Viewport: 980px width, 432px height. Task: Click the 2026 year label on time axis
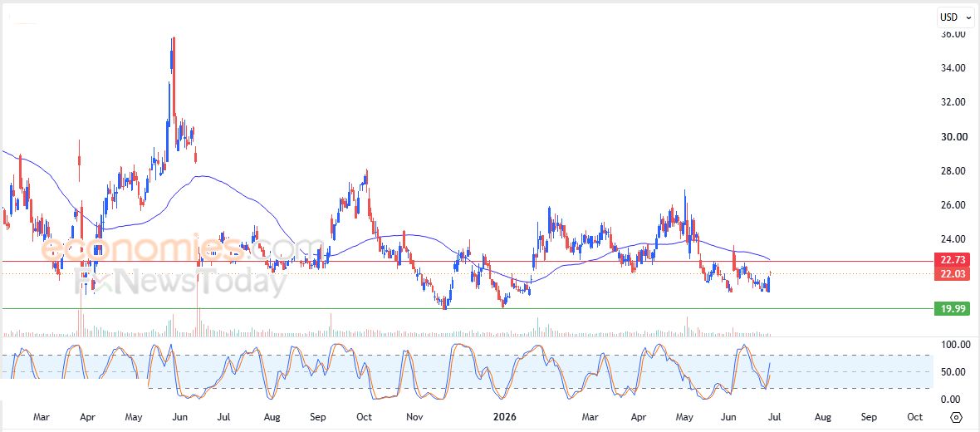pos(504,417)
